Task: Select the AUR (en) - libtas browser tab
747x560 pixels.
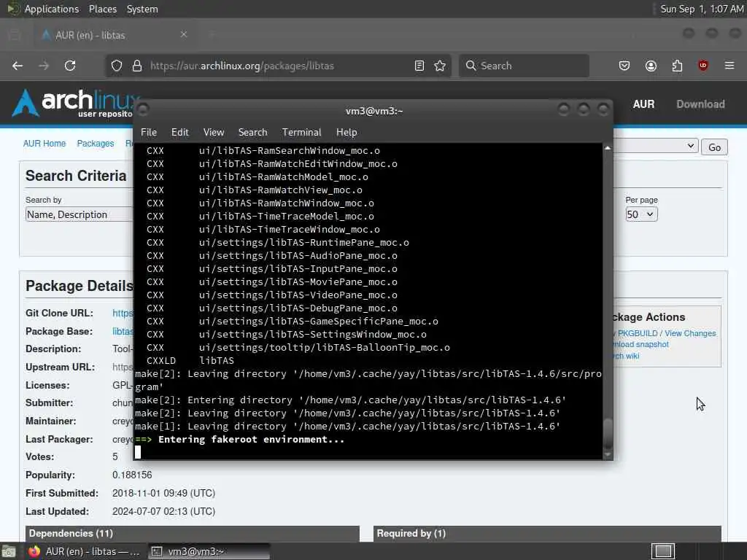Action: 115,35
